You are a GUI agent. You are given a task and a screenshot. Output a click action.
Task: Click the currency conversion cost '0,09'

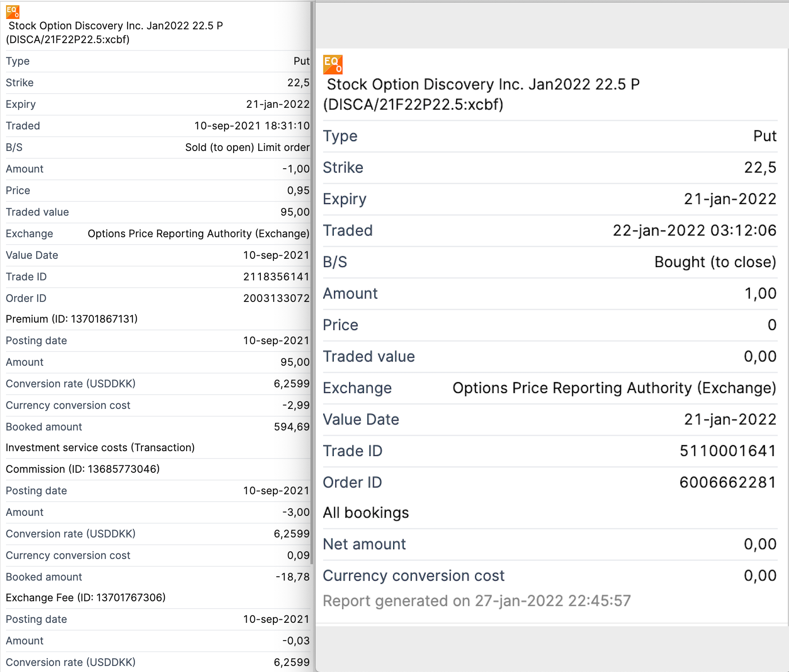point(298,556)
